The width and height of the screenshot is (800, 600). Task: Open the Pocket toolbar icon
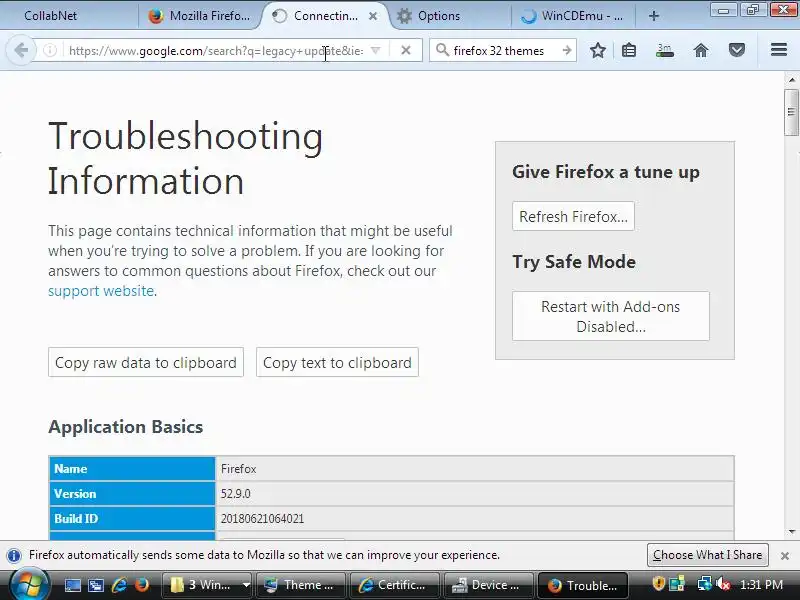pyautogui.click(x=737, y=51)
